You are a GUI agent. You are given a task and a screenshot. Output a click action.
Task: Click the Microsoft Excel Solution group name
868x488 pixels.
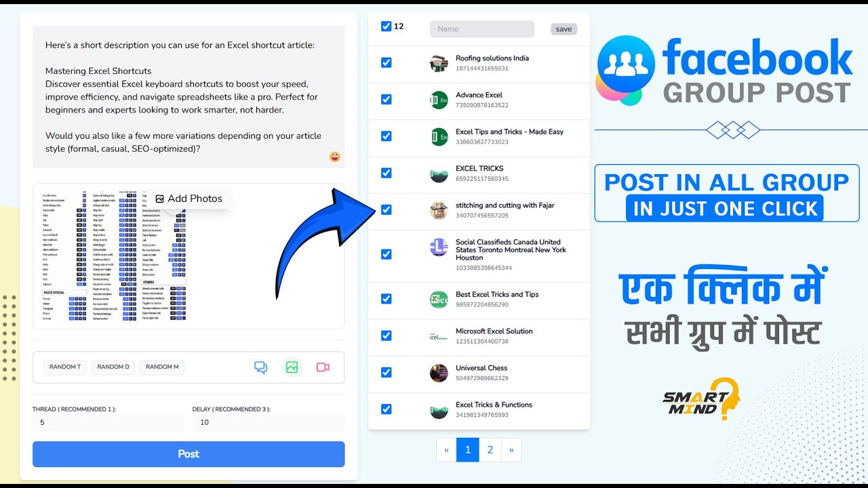click(494, 331)
